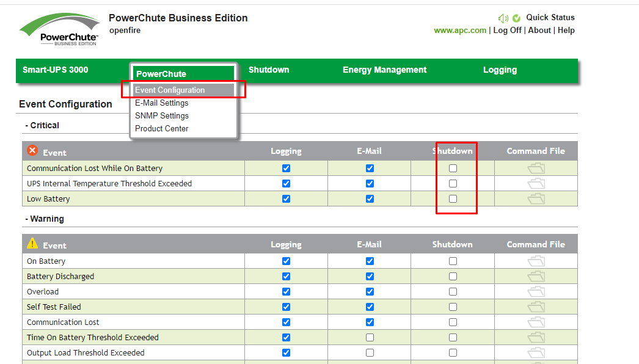Click the E-Mail column header in the Critical table
Viewport: 639px width, 364px height.
coord(369,151)
